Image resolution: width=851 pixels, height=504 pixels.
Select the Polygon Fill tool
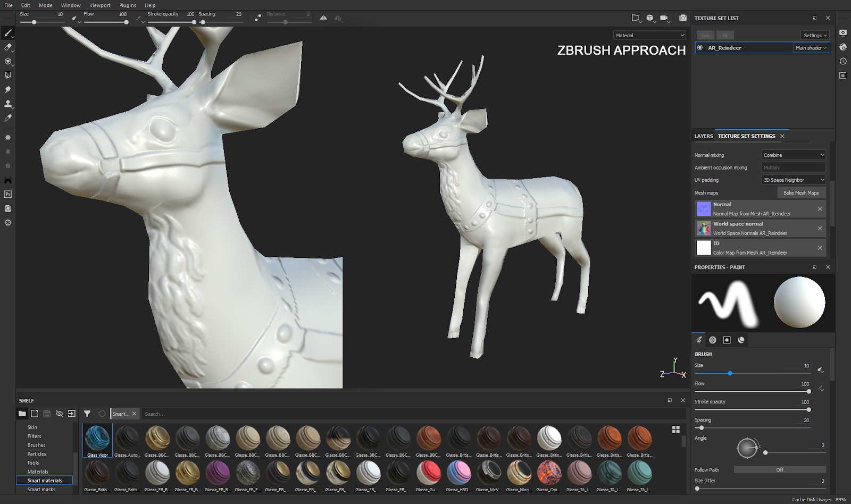(8, 75)
